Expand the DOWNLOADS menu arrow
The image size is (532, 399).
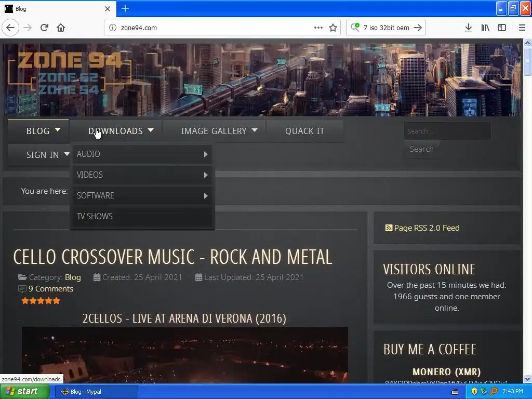[x=151, y=130]
